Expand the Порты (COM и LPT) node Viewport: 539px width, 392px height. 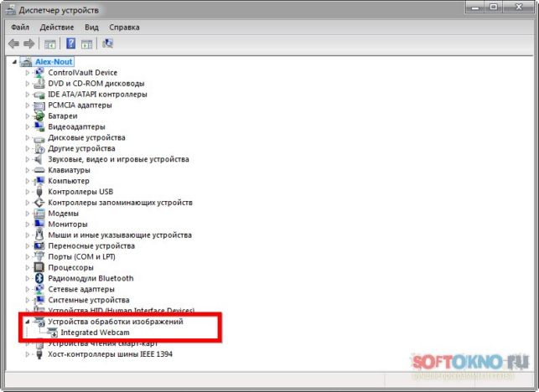pos(28,256)
